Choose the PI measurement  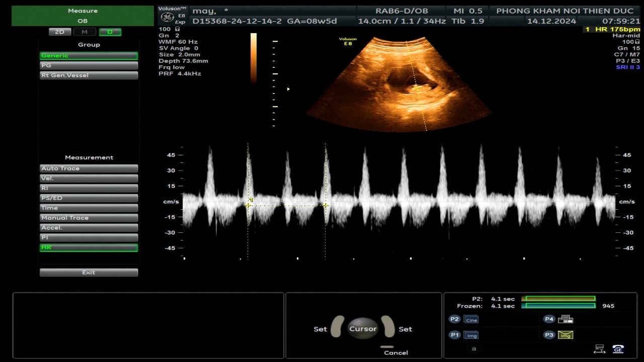[x=89, y=237]
